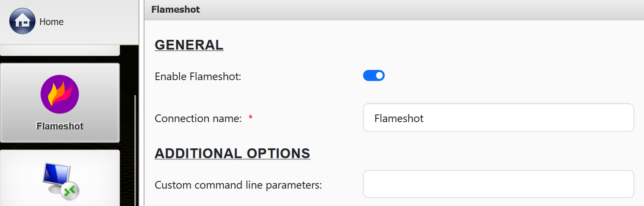Click the blue Home house icon
The image size is (644, 206).
click(22, 21)
